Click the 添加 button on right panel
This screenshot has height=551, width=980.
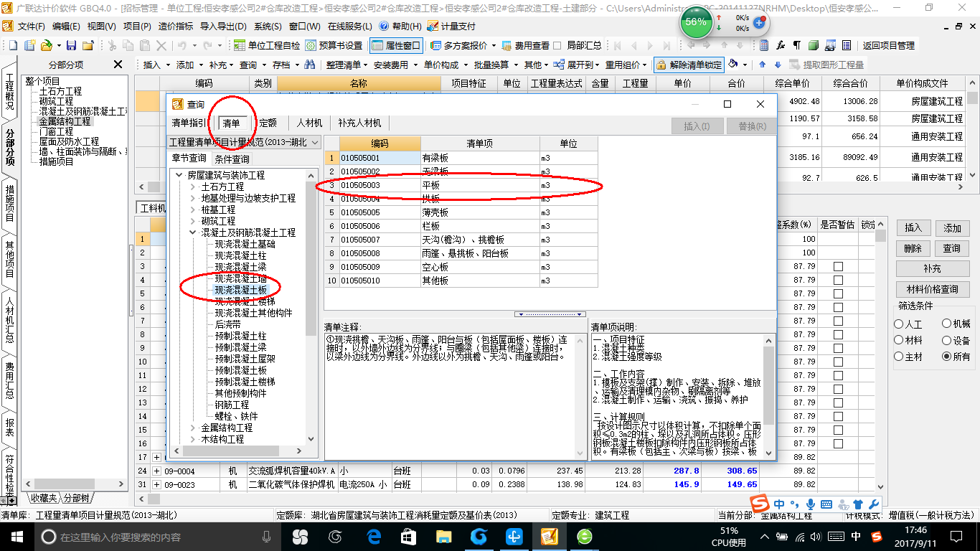coord(952,228)
